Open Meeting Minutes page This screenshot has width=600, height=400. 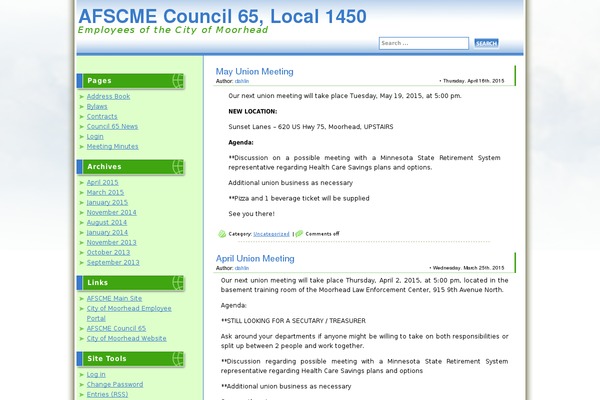112,146
